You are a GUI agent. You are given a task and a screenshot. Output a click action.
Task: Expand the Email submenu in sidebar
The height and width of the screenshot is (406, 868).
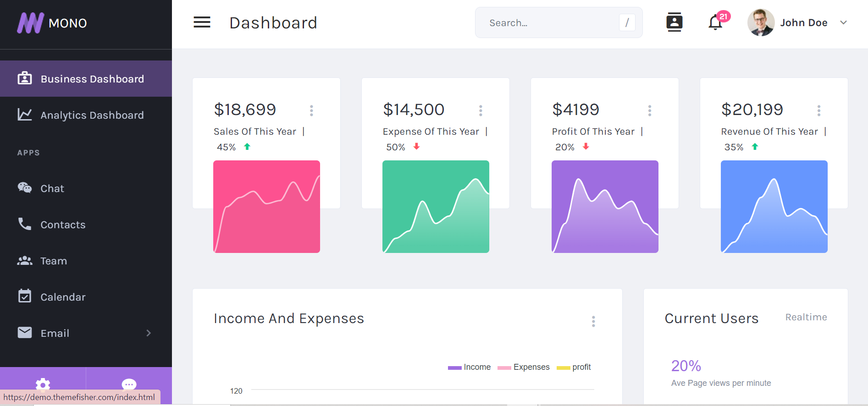[148, 333]
